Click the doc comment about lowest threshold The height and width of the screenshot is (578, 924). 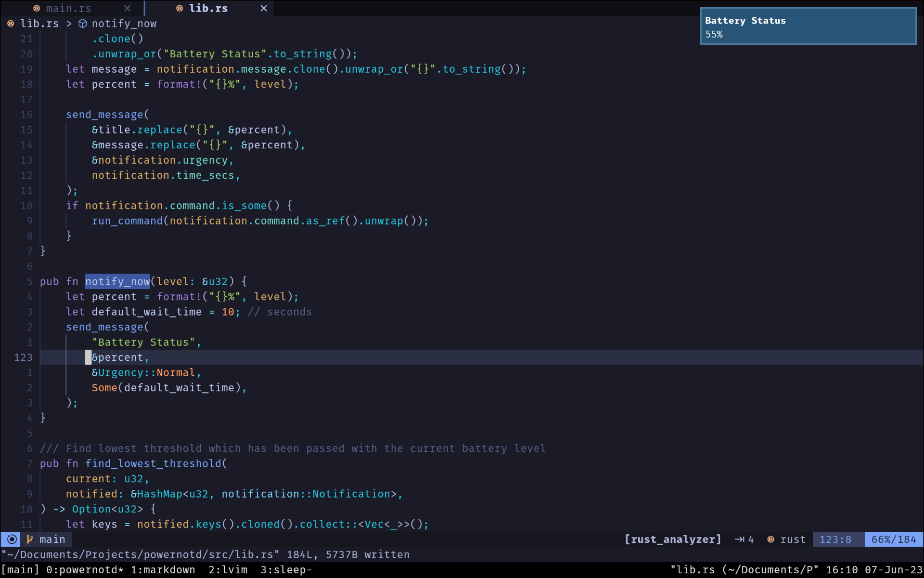pyautogui.click(x=293, y=448)
